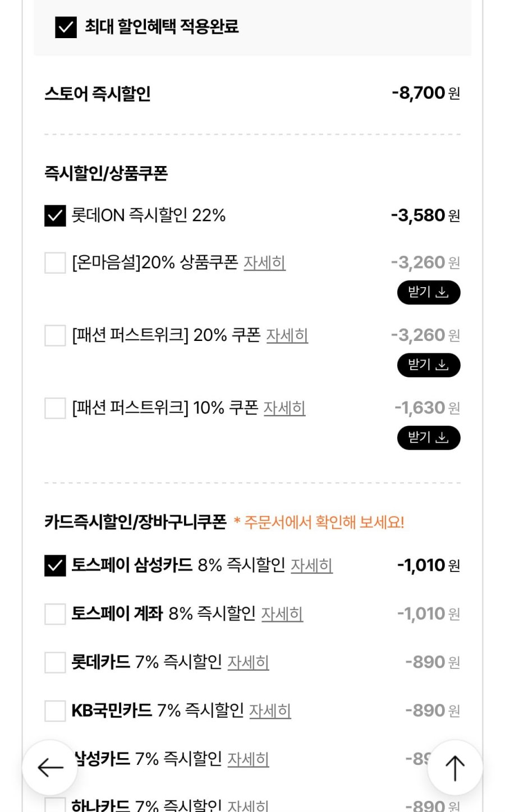Download the [온마음설]20% 상품쿠폰 coupon
505x812 pixels.
tap(429, 293)
